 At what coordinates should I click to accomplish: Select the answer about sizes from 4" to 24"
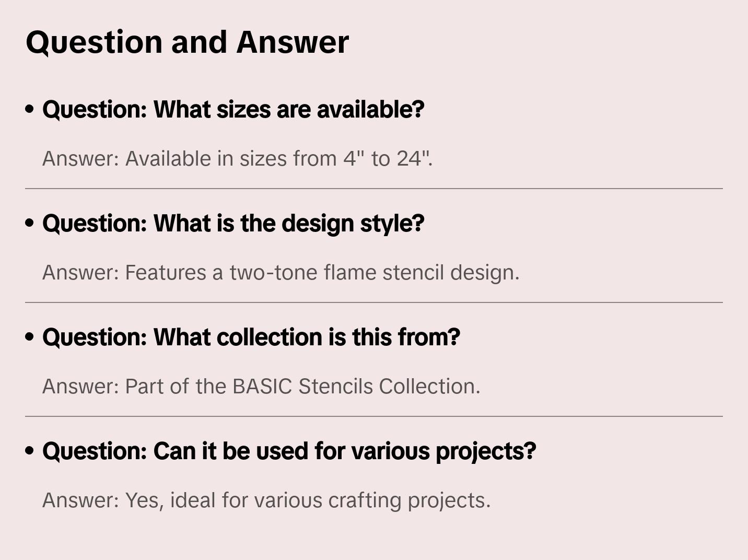click(x=237, y=159)
